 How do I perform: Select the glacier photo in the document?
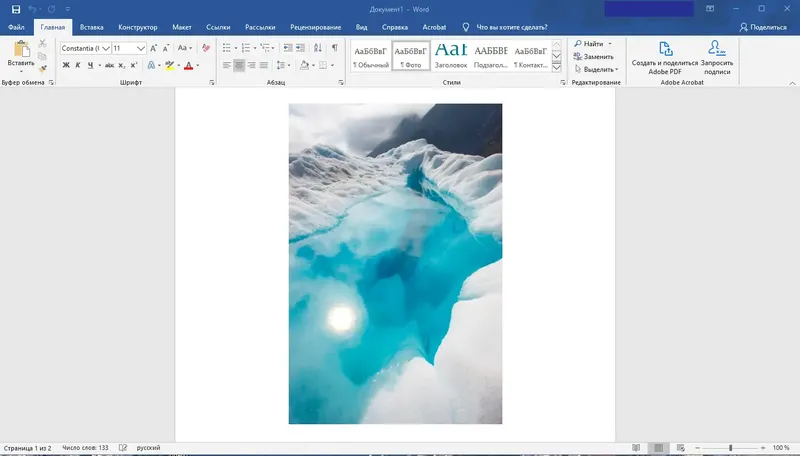(395, 264)
